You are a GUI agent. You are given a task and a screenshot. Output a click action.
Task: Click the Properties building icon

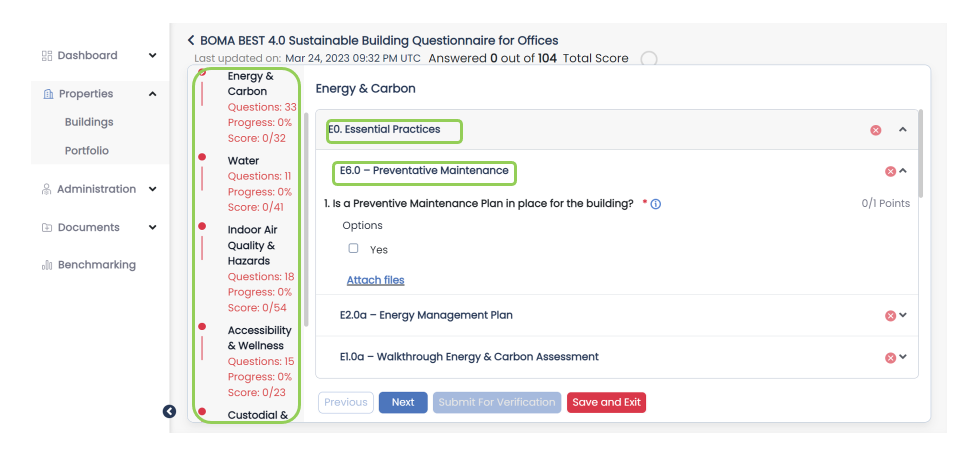48,94
